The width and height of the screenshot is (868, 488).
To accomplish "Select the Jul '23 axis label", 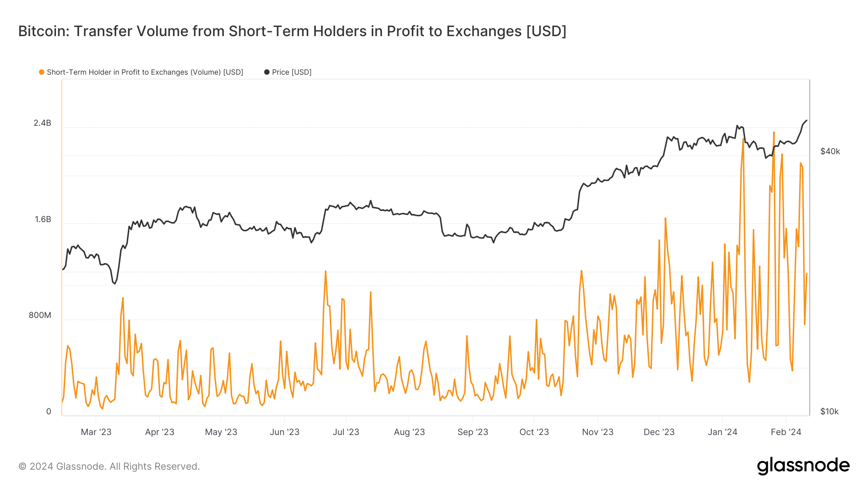I will click(x=346, y=432).
